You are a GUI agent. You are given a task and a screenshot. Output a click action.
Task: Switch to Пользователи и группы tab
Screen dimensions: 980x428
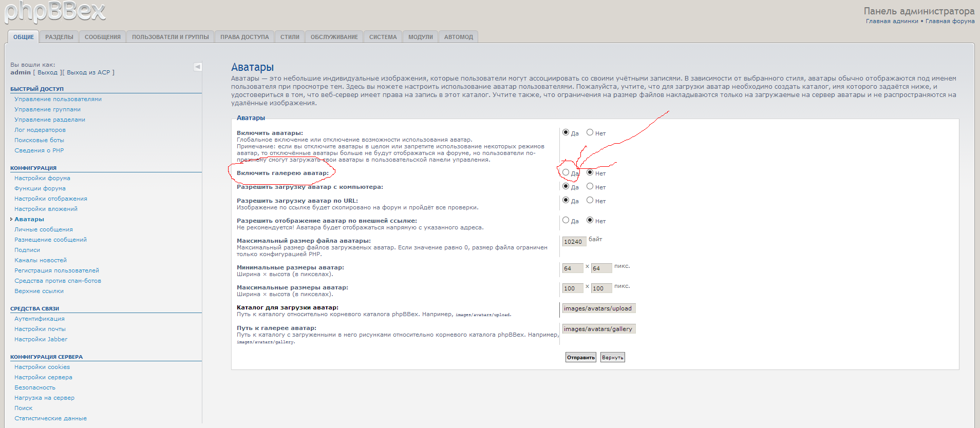(170, 37)
